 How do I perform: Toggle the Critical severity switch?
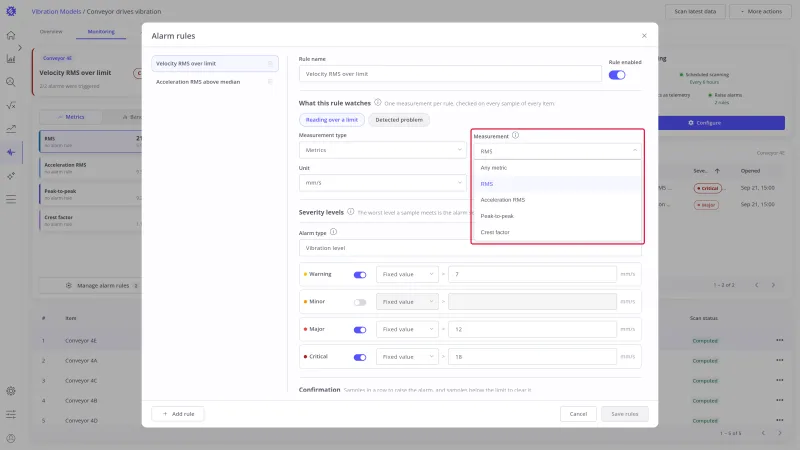pyautogui.click(x=360, y=357)
